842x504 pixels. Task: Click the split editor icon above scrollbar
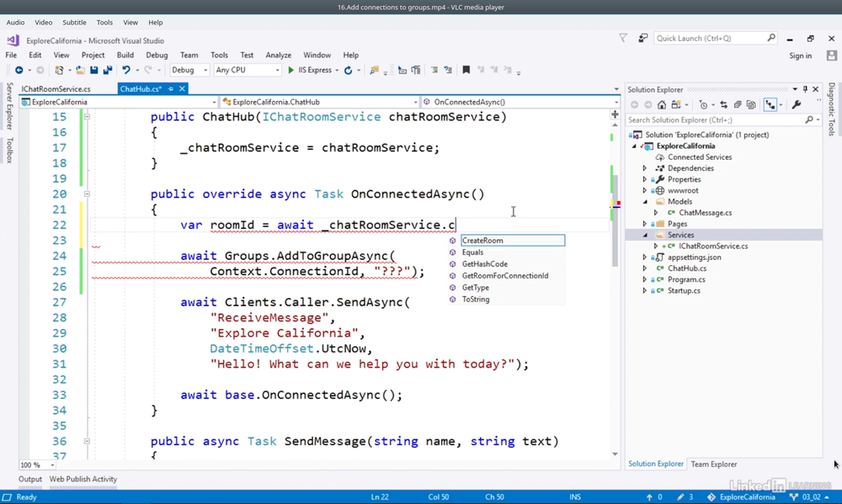(615, 114)
